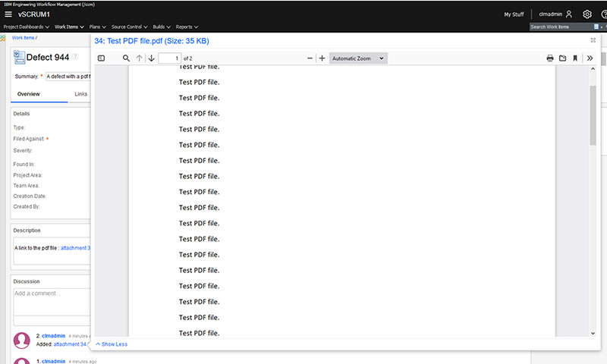Toggle the PDF viewer sidebar

tap(101, 58)
